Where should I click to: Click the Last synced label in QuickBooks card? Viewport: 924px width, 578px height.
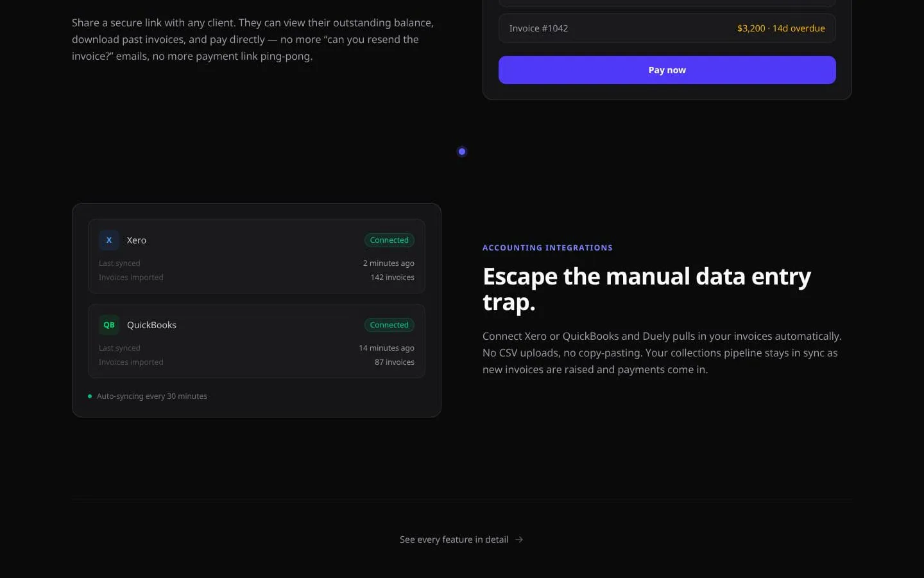click(119, 348)
